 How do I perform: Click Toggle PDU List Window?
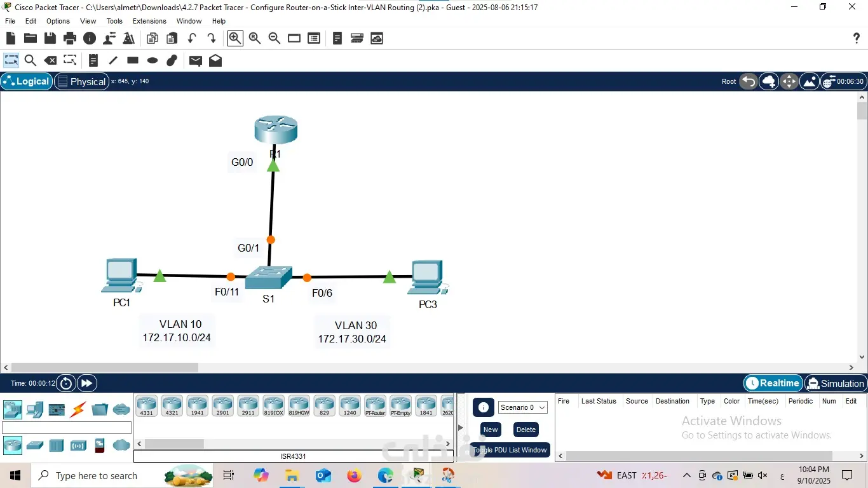[x=510, y=450]
